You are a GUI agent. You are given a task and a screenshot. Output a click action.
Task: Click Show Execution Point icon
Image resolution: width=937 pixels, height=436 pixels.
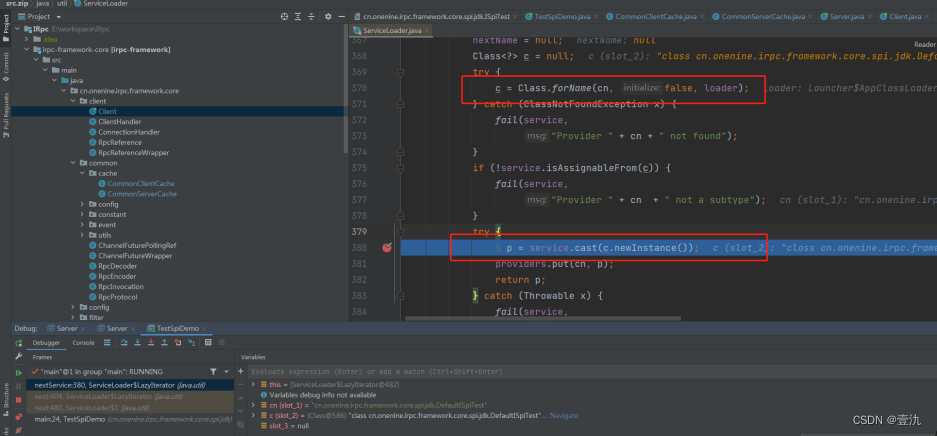click(107, 342)
